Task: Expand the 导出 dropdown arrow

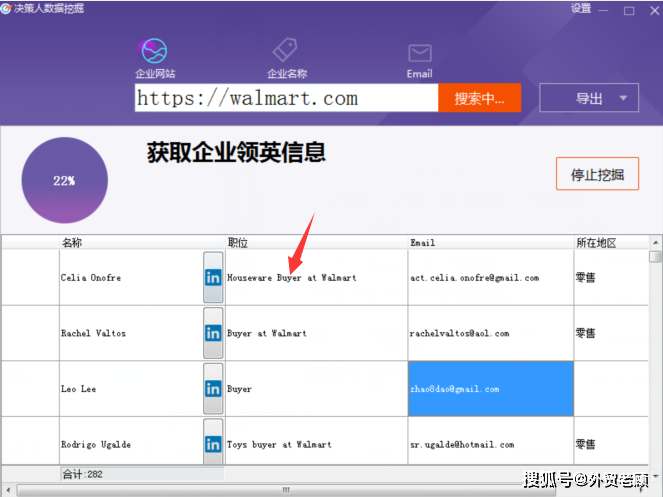Action: pos(623,98)
